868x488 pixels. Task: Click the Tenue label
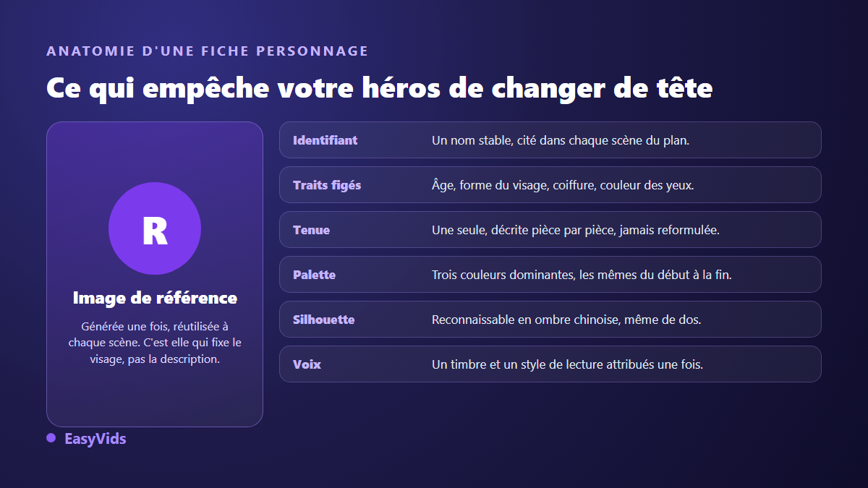[x=311, y=230]
